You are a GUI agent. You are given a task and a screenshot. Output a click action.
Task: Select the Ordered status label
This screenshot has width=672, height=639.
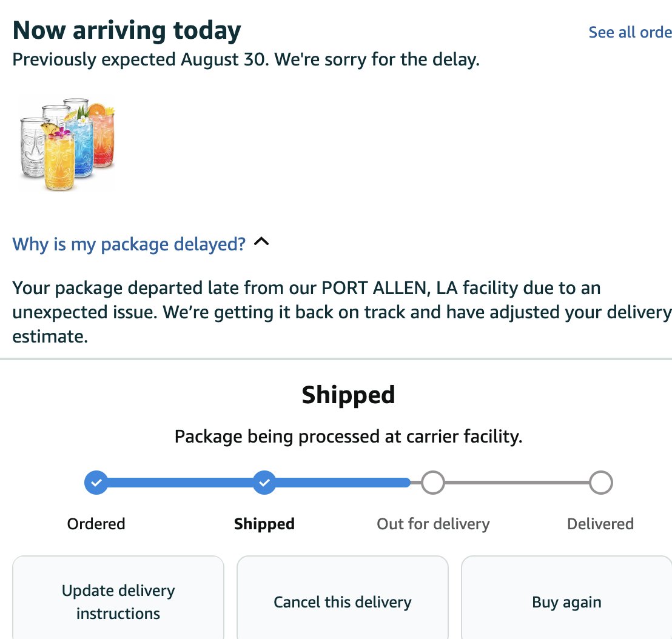pos(96,524)
